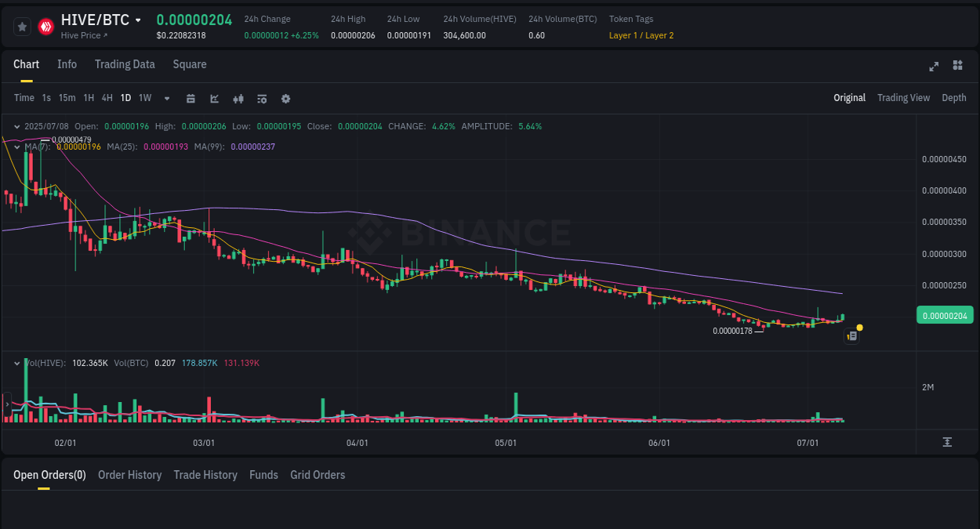Switch chart to Trading View mode
The image size is (980, 529).
pos(903,98)
